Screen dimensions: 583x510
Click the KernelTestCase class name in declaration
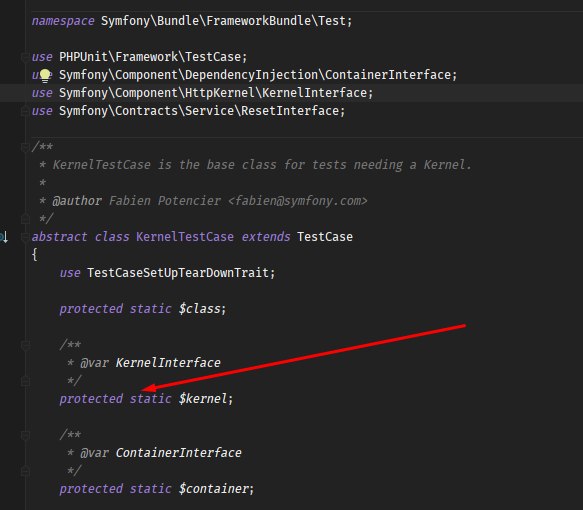click(x=185, y=237)
